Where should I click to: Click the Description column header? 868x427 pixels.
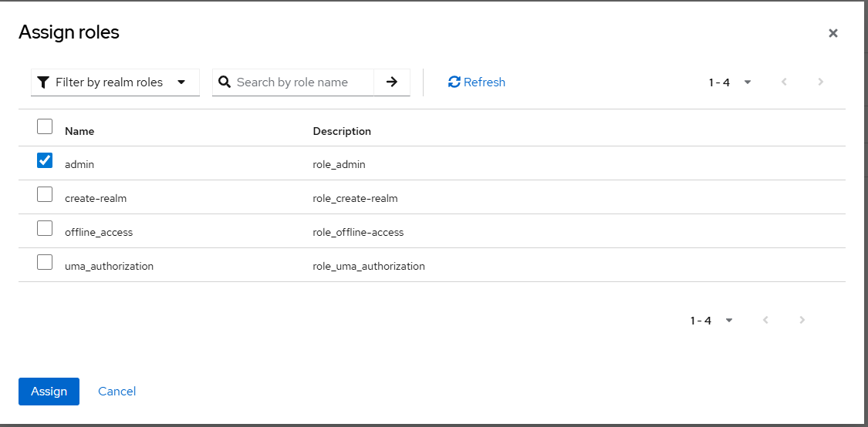[342, 131]
